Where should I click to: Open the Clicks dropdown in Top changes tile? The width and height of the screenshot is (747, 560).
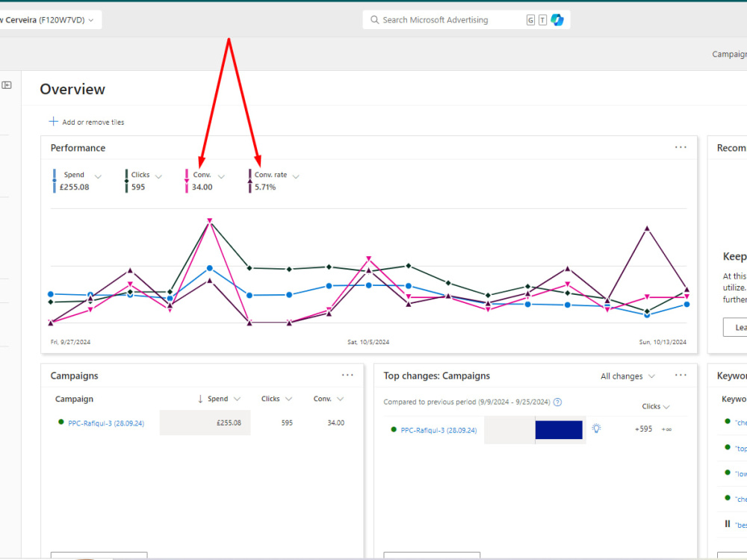click(656, 406)
